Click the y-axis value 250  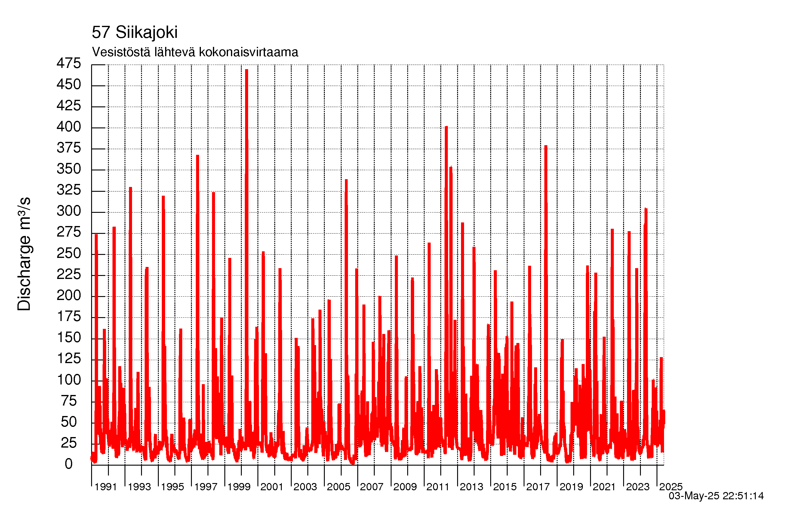(69, 253)
